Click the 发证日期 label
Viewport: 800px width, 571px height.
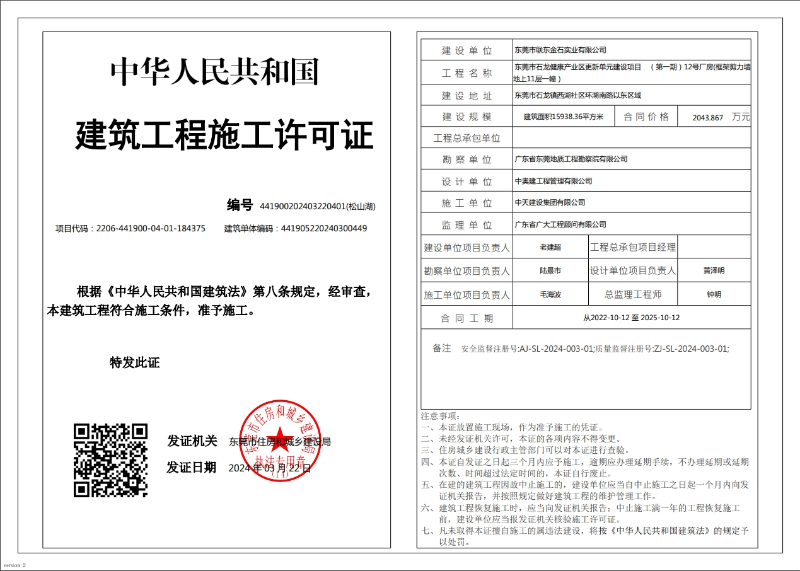(191, 467)
